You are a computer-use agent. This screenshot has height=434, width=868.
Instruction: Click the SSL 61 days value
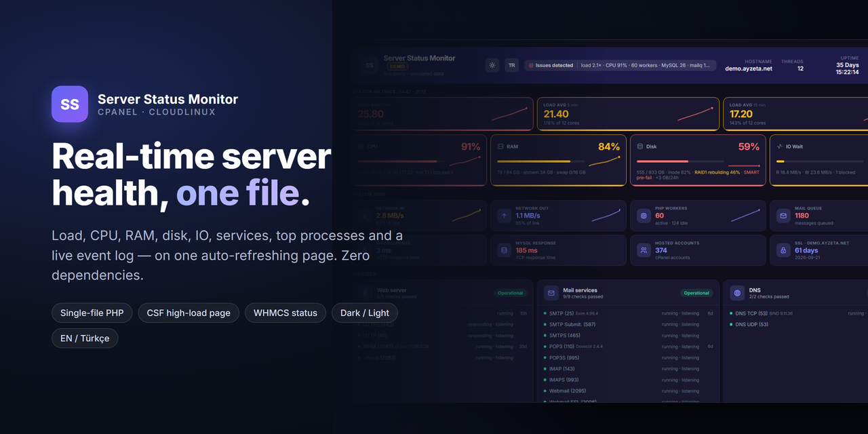[x=806, y=250]
